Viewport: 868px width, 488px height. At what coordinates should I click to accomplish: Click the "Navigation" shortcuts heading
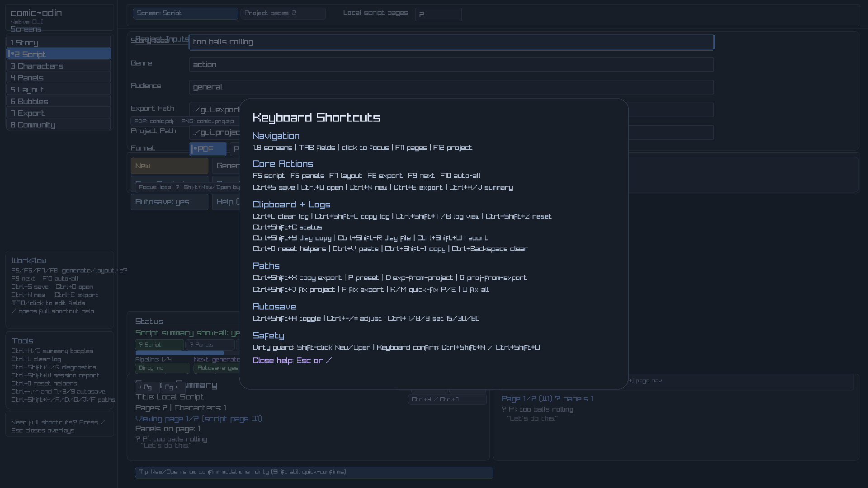[x=276, y=136]
